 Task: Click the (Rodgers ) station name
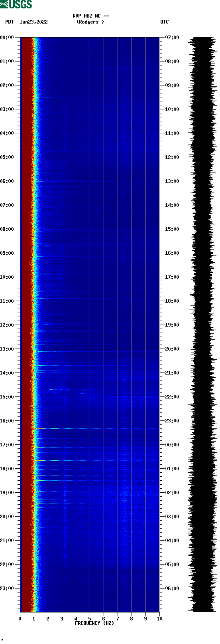pos(90,22)
